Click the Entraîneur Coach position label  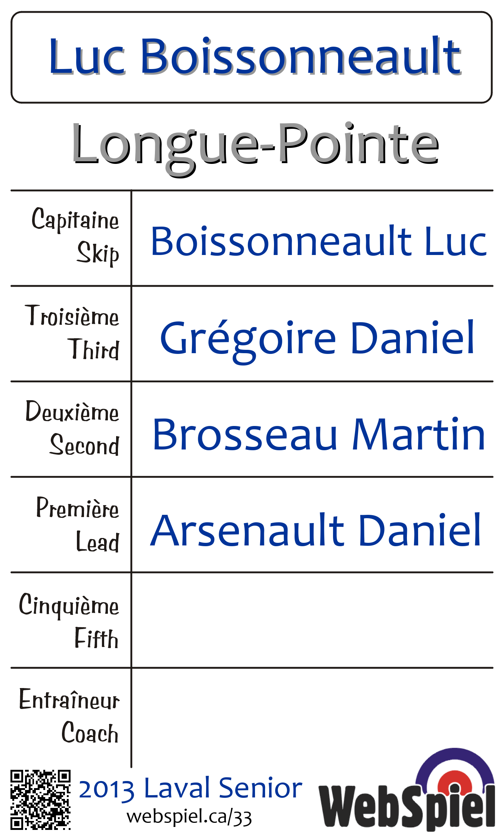click(69, 716)
